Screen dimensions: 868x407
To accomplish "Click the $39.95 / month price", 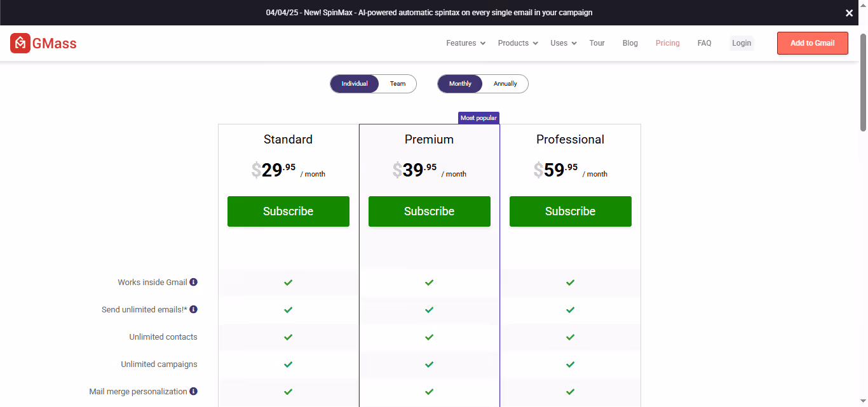I will coord(430,170).
